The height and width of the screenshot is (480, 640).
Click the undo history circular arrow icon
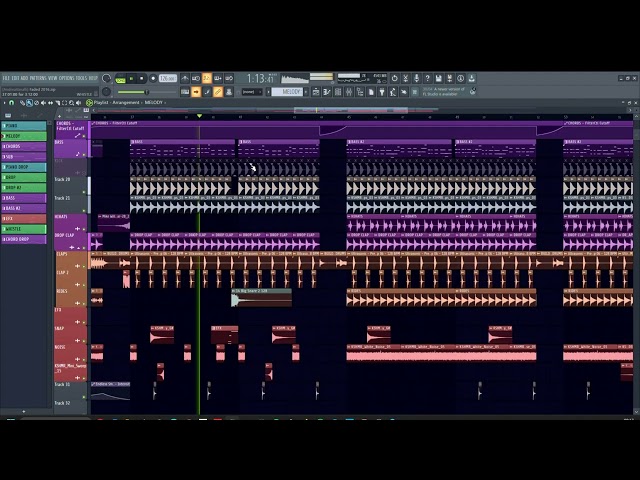[x=394, y=78]
